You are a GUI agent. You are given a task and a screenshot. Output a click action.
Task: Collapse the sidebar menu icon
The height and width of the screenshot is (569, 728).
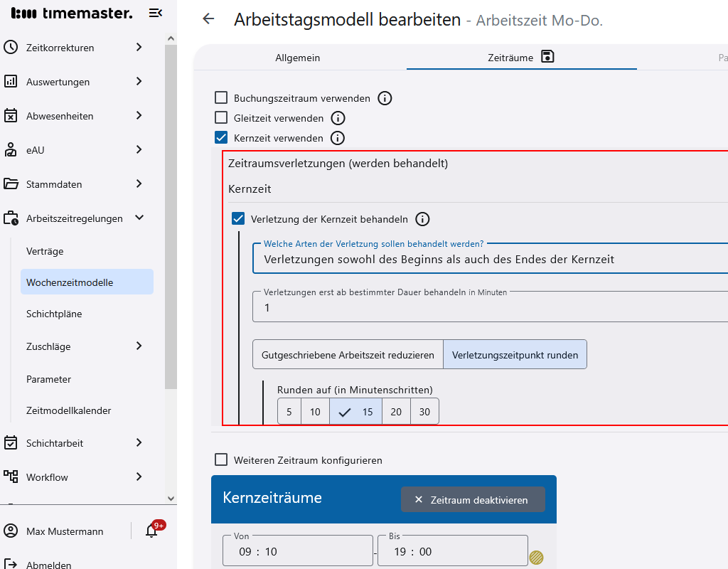(155, 13)
